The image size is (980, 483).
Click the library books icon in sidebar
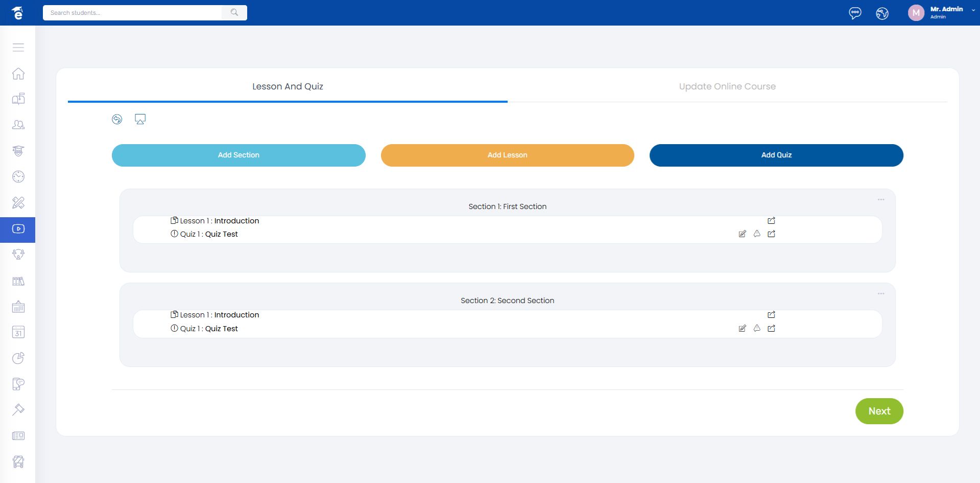pyautogui.click(x=18, y=281)
